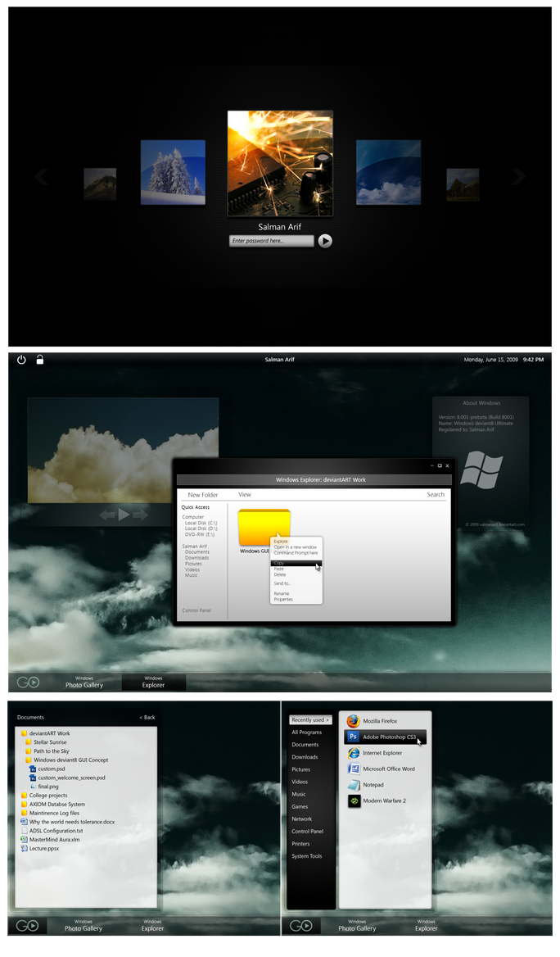Choose Explore in the folder context menu
Viewport: 560px width, 957px height.
(281, 542)
